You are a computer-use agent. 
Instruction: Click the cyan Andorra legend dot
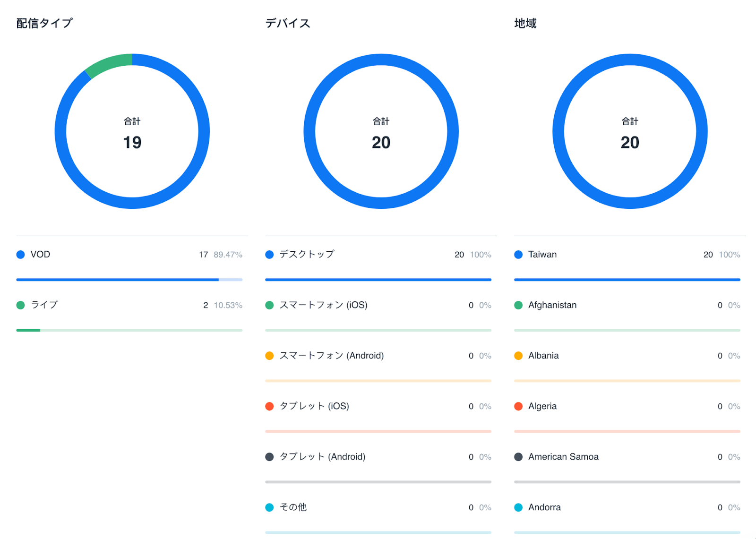[x=518, y=507]
